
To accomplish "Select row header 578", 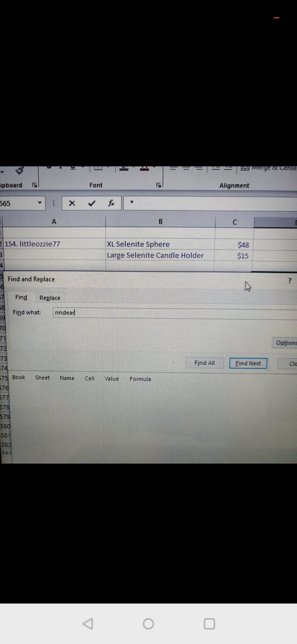I will 4,407.
